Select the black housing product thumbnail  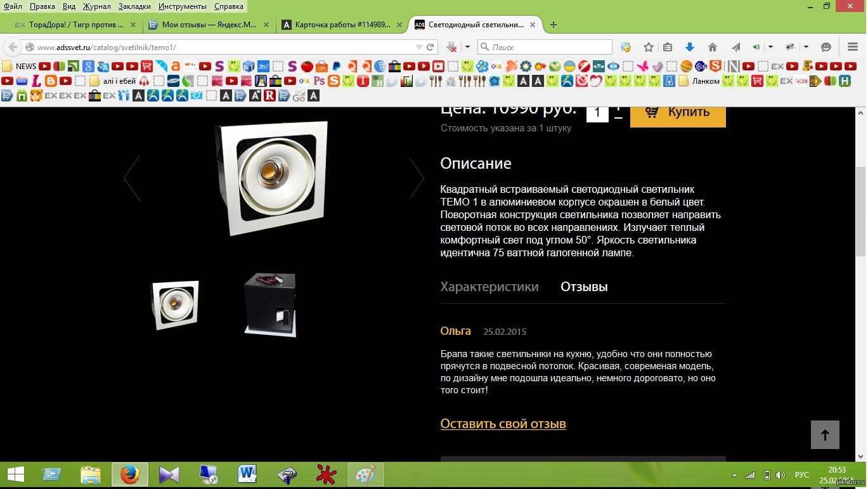271,304
